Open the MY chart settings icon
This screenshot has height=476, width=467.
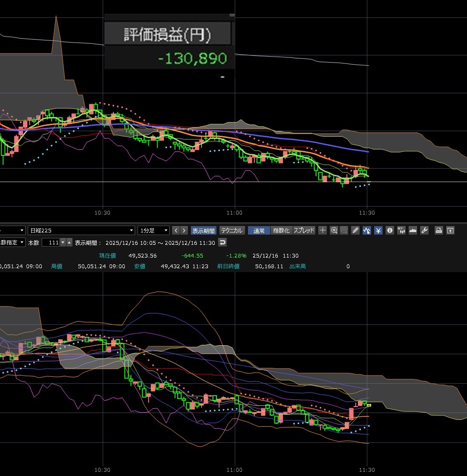[401, 230]
